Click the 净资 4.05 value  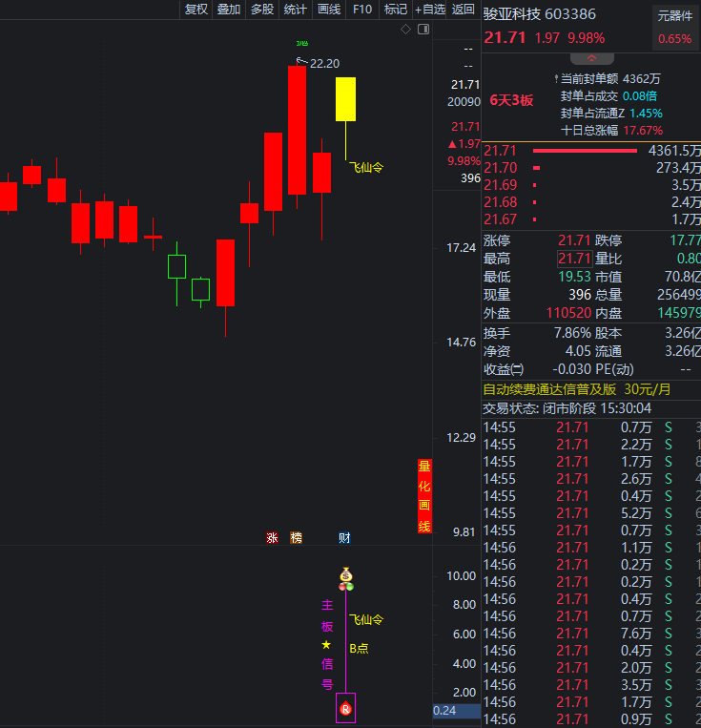tap(578, 351)
